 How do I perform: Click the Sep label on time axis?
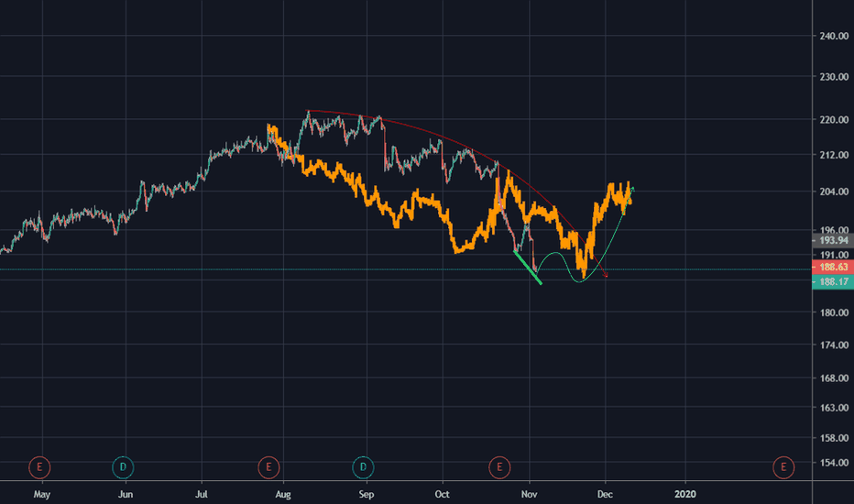tap(367, 494)
